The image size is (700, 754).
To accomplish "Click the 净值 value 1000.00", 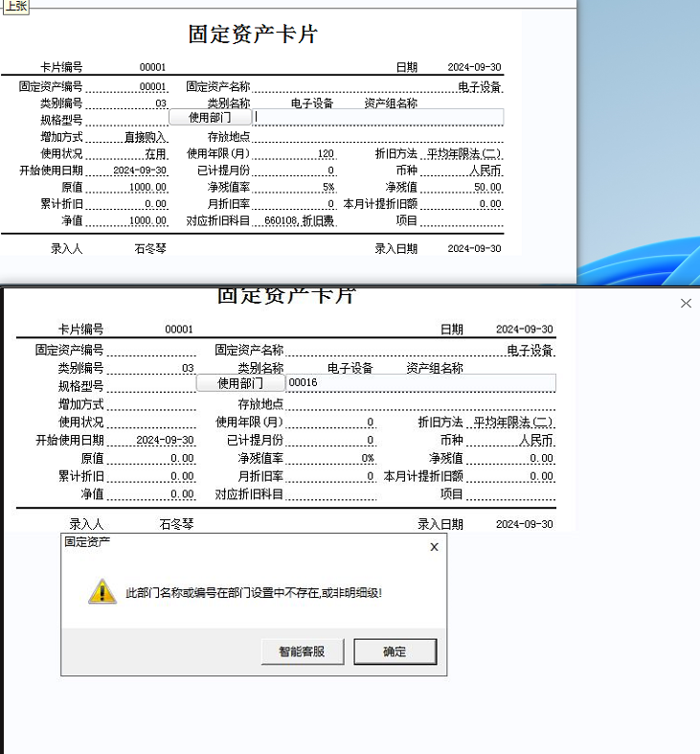I will click(x=147, y=220).
